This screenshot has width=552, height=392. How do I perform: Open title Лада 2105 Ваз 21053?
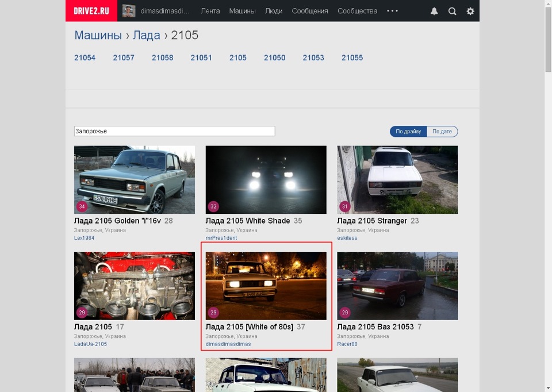point(375,327)
